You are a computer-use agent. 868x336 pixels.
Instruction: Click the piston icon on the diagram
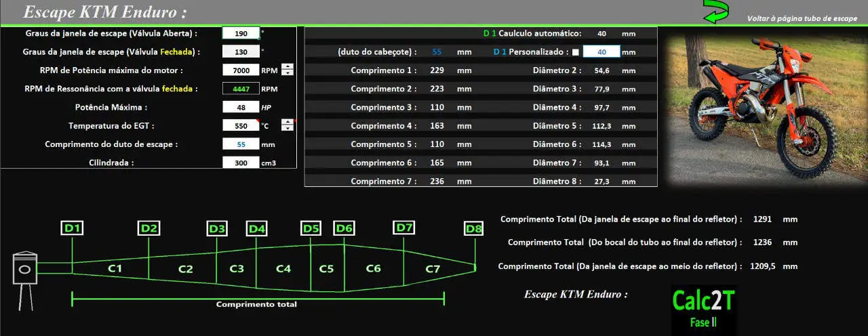(24, 280)
